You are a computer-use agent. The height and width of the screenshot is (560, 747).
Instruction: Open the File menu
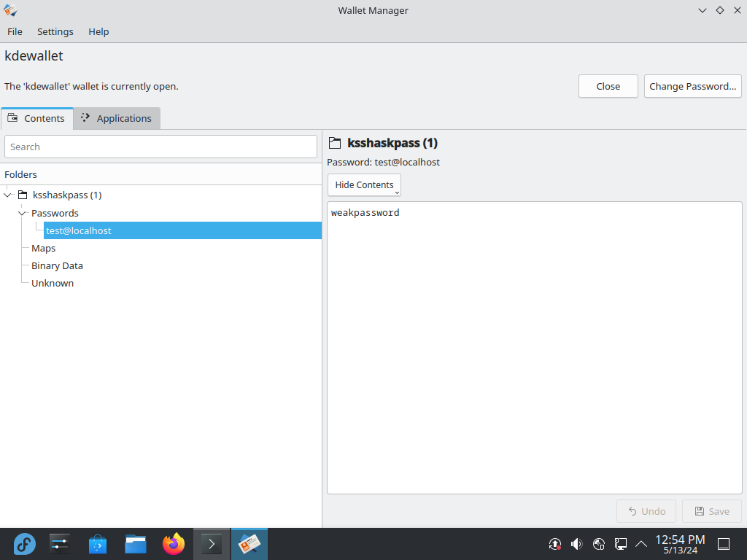pos(15,31)
